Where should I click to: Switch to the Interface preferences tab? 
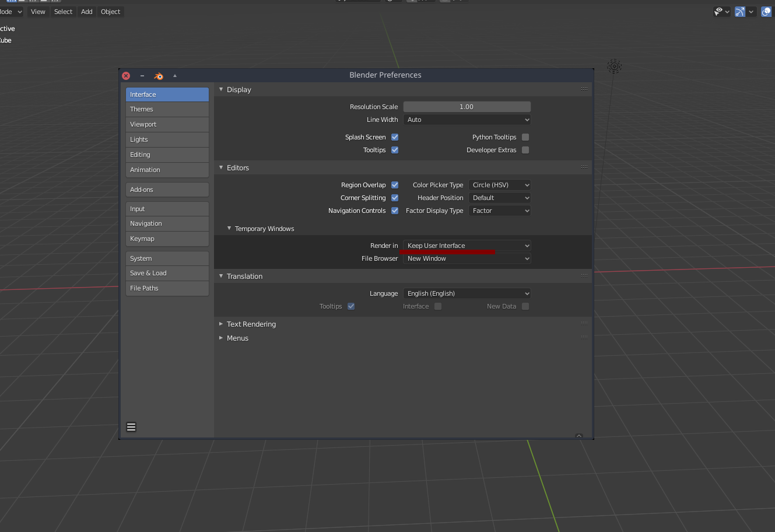click(167, 94)
